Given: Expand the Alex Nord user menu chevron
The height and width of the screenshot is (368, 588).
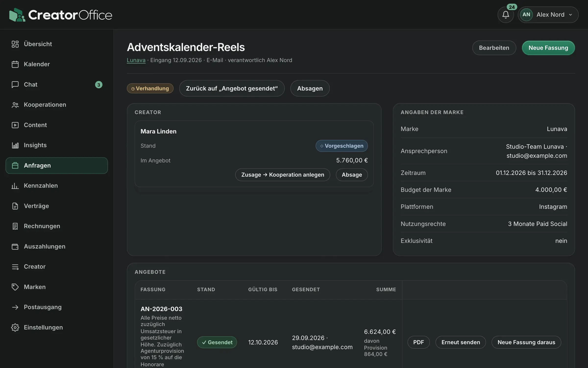Looking at the screenshot, I should pyautogui.click(x=571, y=15).
